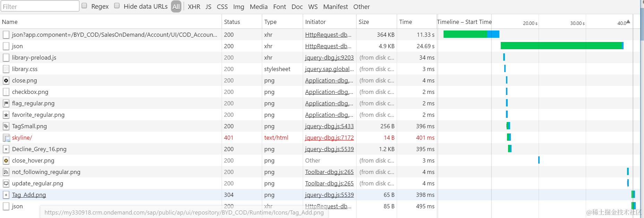Filter requests by XHR

click(194, 7)
